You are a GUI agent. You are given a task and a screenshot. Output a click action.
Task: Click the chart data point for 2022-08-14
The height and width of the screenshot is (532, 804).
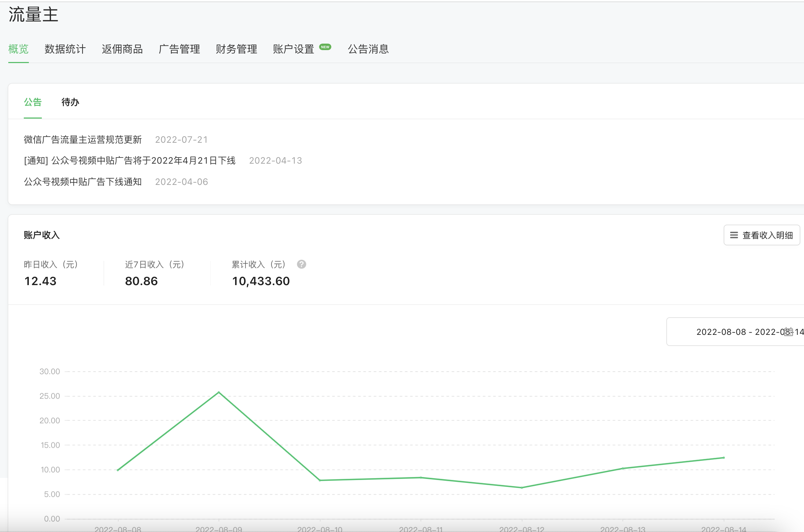(x=724, y=458)
